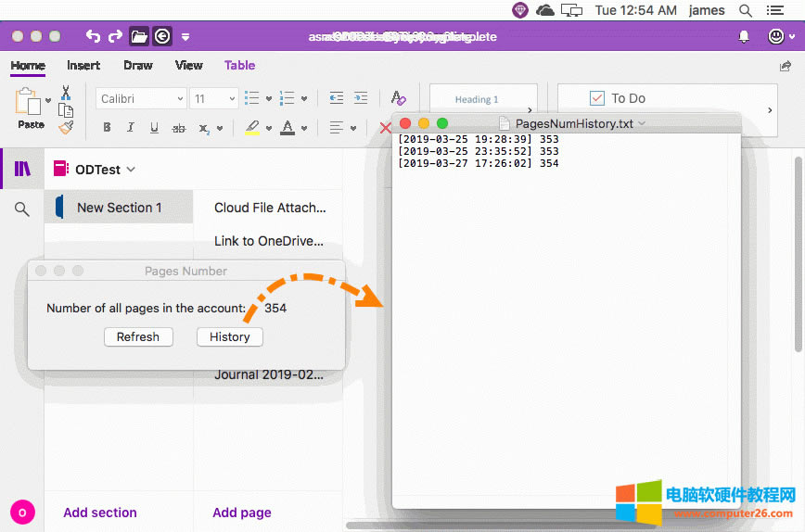
Task: Click the Undo arrow in title bar
Action: coord(92,36)
